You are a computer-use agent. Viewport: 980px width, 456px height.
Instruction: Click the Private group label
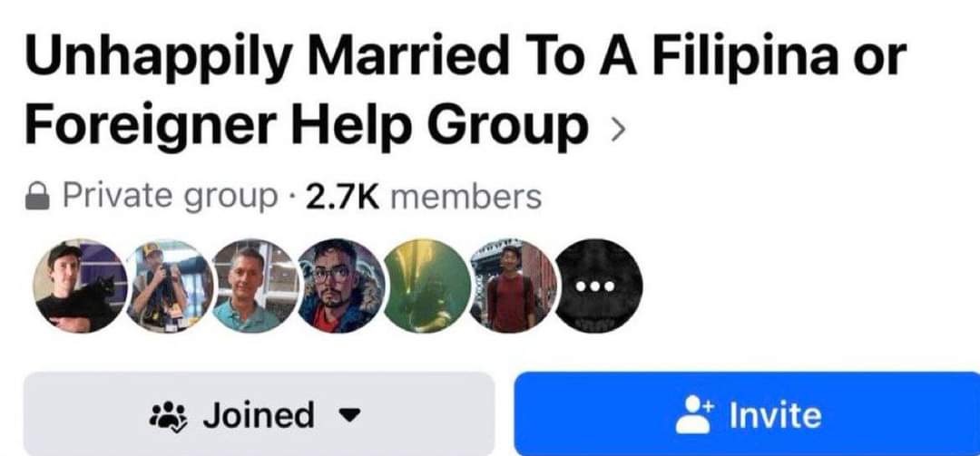170,198
